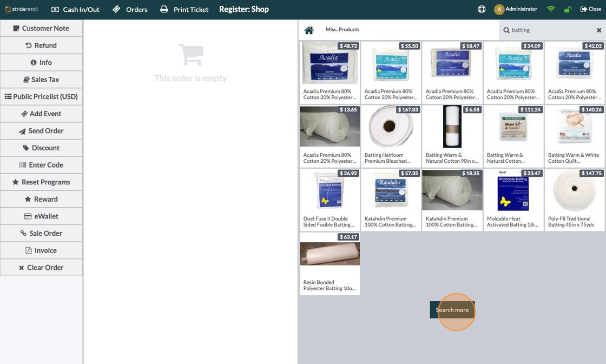Viewport: 606px width, 364px height.
Task: Go to the home category icon
Action: click(x=309, y=30)
